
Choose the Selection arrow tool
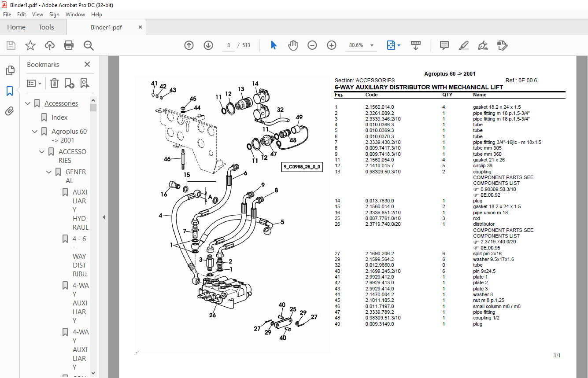[274, 45]
